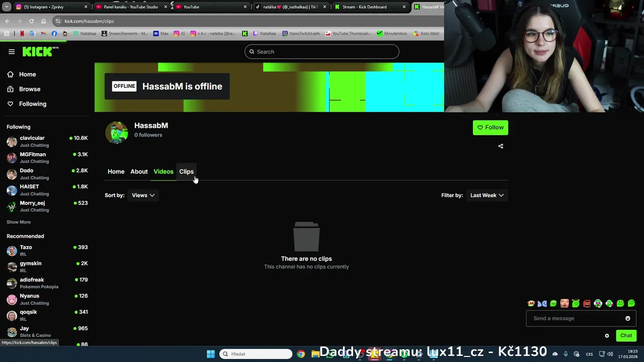Viewport: 644px width, 362px height.
Task: Pick the last green emote in quick row
Action: 631,303
